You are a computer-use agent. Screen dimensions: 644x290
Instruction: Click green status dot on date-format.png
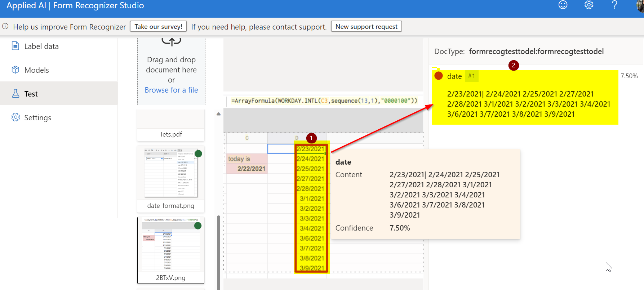[x=198, y=153]
